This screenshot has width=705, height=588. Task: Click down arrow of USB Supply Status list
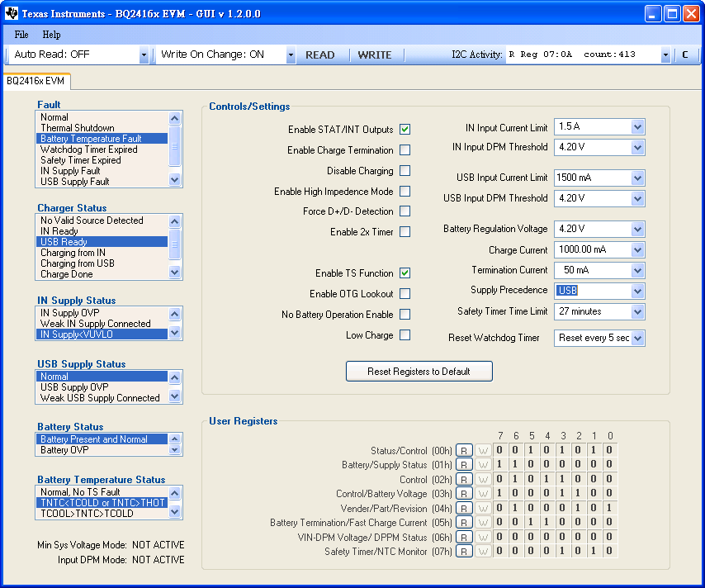(x=174, y=396)
